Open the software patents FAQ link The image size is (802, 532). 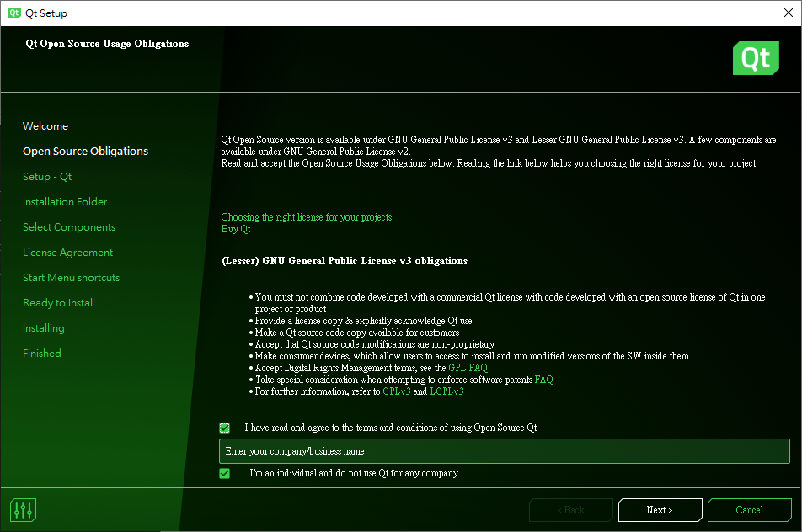click(x=543, y=380)
